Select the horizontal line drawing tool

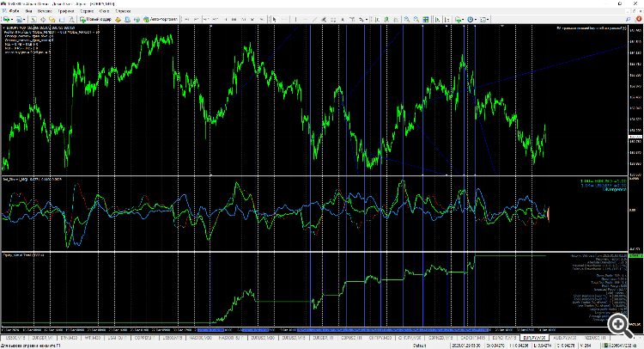(x=305, y=19)
